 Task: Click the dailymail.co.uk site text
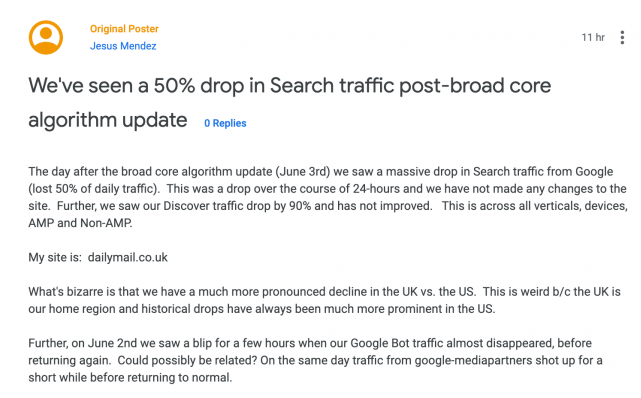[x=128, y=257]
